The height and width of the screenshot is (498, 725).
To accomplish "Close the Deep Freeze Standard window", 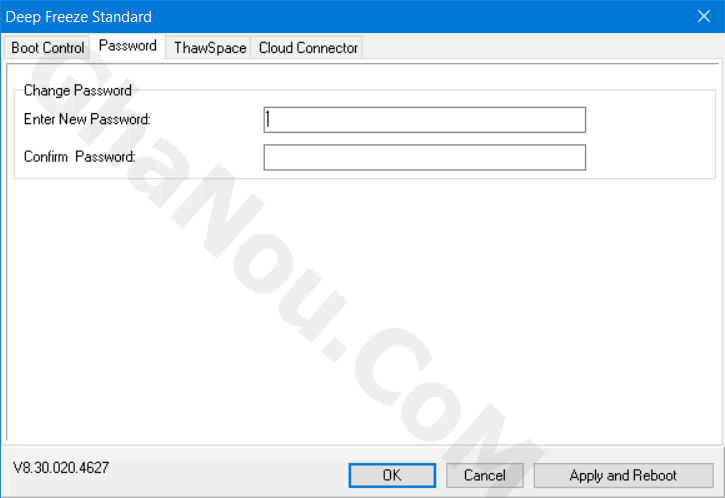I will (704, 17).
